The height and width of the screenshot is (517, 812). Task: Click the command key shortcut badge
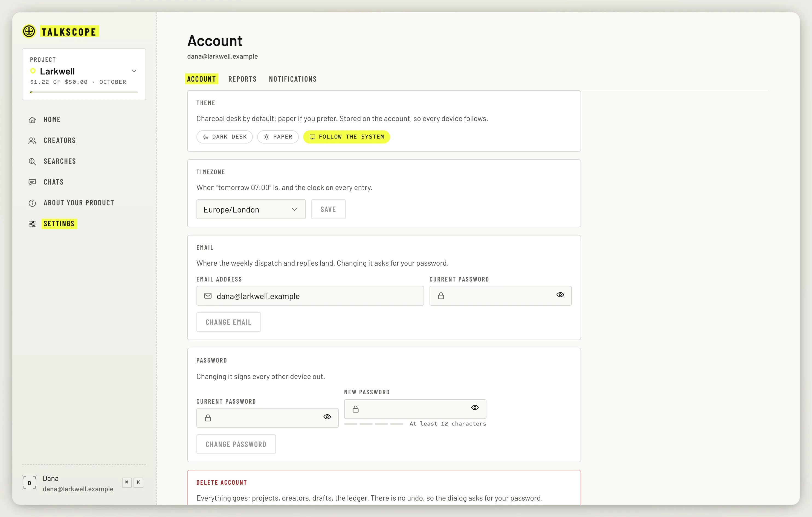127,482
